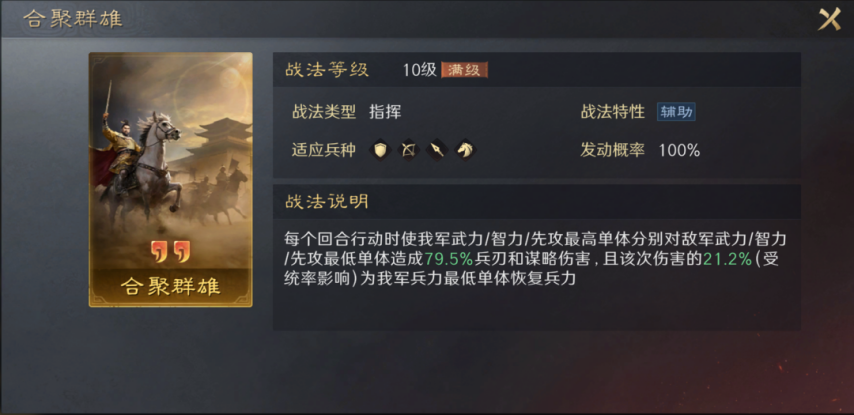The width and height of the screenshot is (854, 415).
Task: Tap the 发动概率 100% value
Action: pyautogui.click(x=679, y=150)
